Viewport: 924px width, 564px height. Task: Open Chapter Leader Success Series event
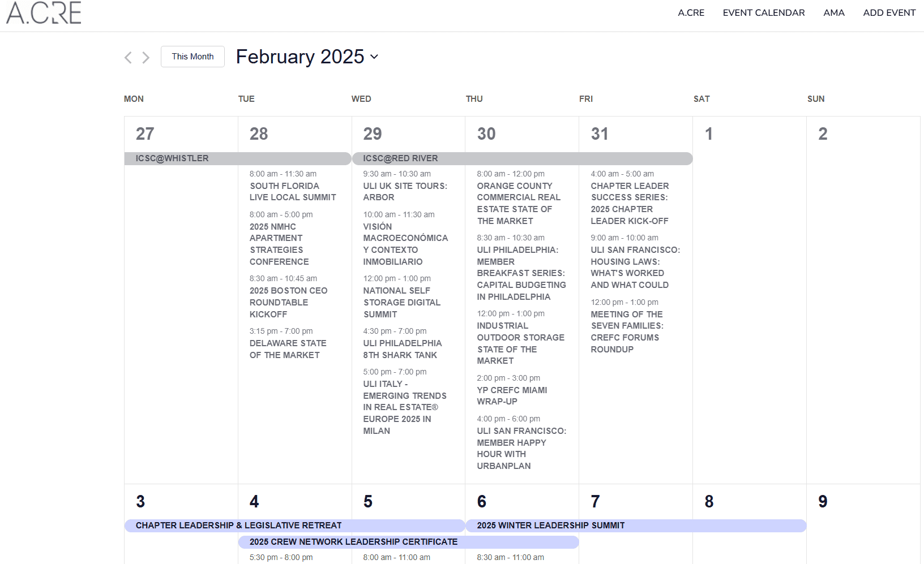coord(630,203)
